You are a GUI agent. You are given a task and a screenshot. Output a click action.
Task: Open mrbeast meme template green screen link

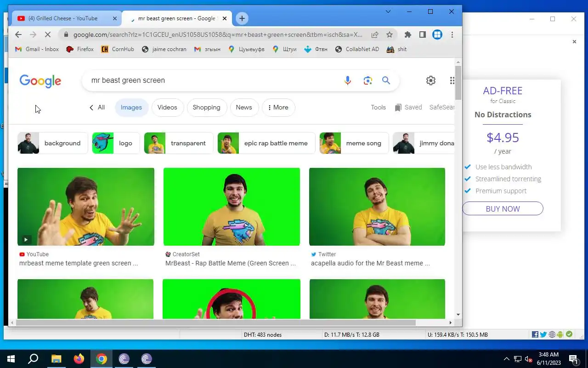[79, 264]
